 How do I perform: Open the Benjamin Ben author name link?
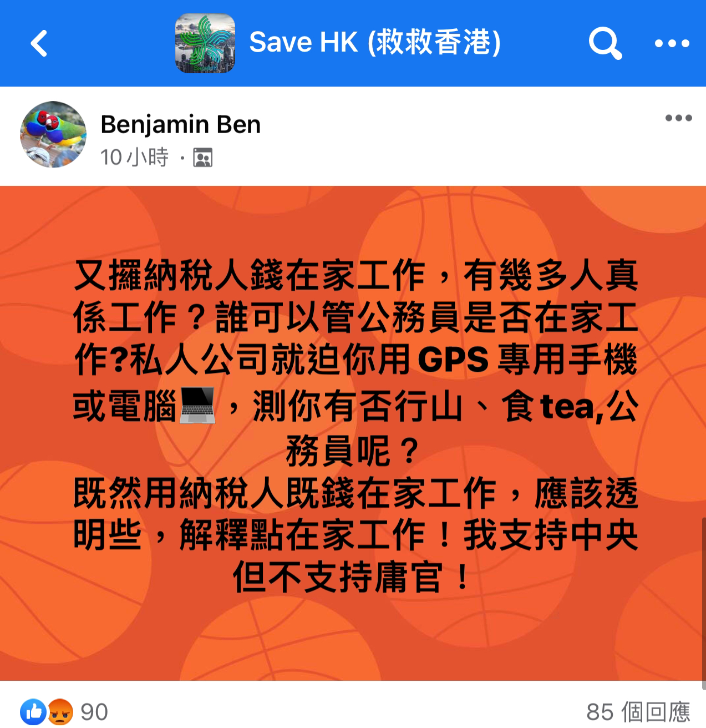tap(180, 124)
